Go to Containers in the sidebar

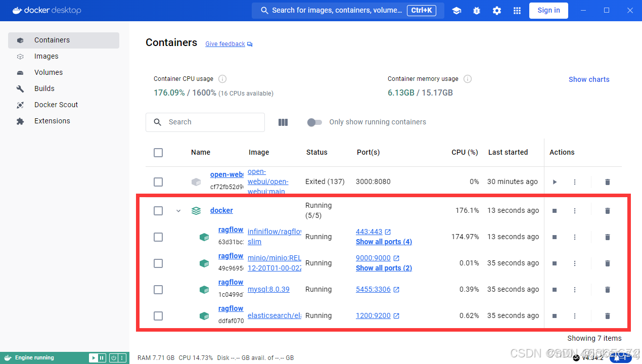click(64, 40)
